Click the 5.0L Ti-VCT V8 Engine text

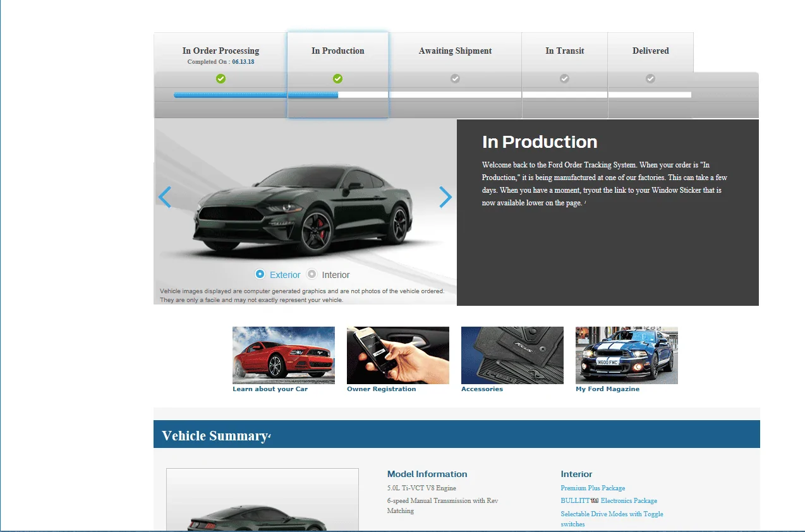click(421, 488)
